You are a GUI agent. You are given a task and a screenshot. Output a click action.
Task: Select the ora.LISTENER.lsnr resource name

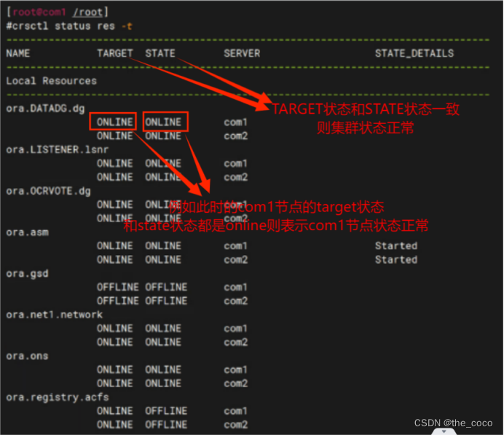point(58,149)
